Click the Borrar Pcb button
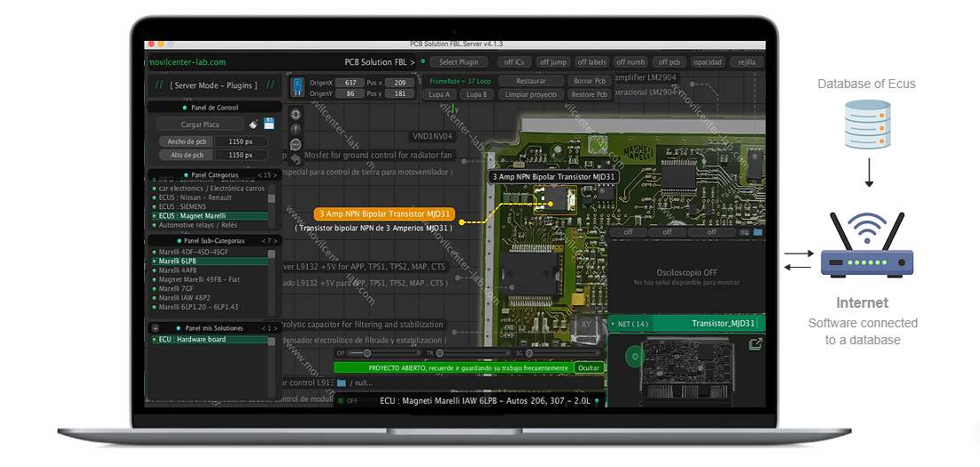980x467 pixels. pyautogui.click(x=590, y=81)
